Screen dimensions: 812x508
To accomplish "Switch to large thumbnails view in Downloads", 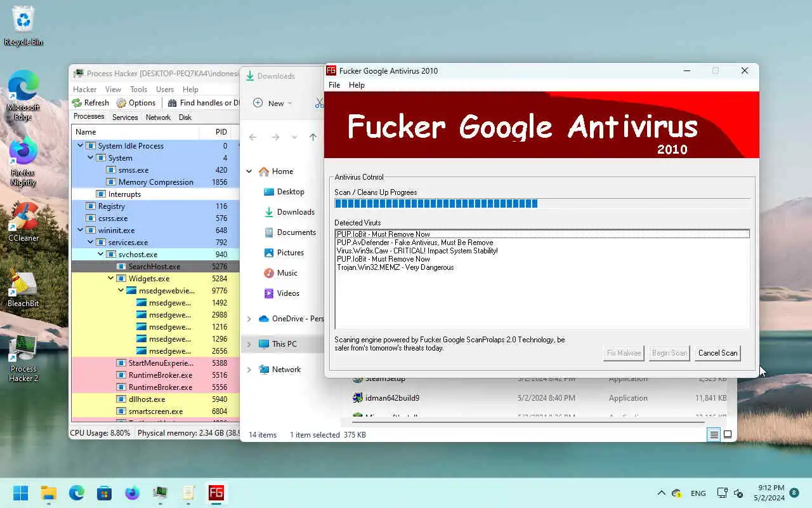I will coord(728,434).
